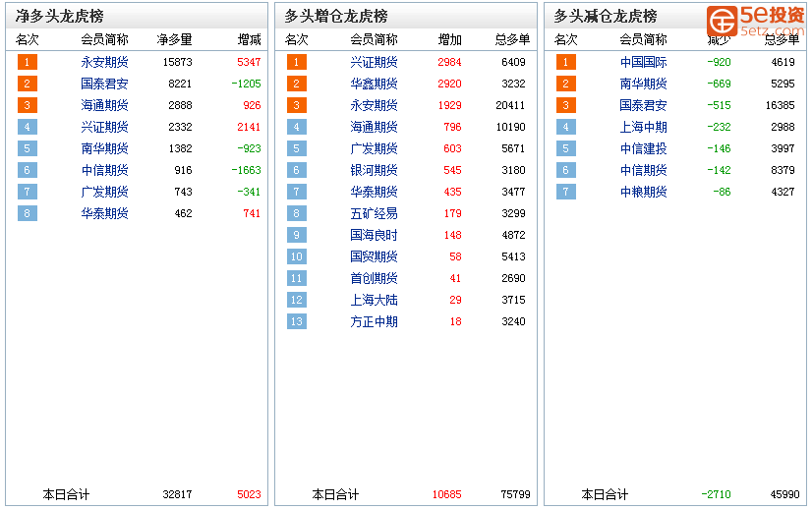Click 本日合计 label in 净多头龙虎榜

(66, 495)
